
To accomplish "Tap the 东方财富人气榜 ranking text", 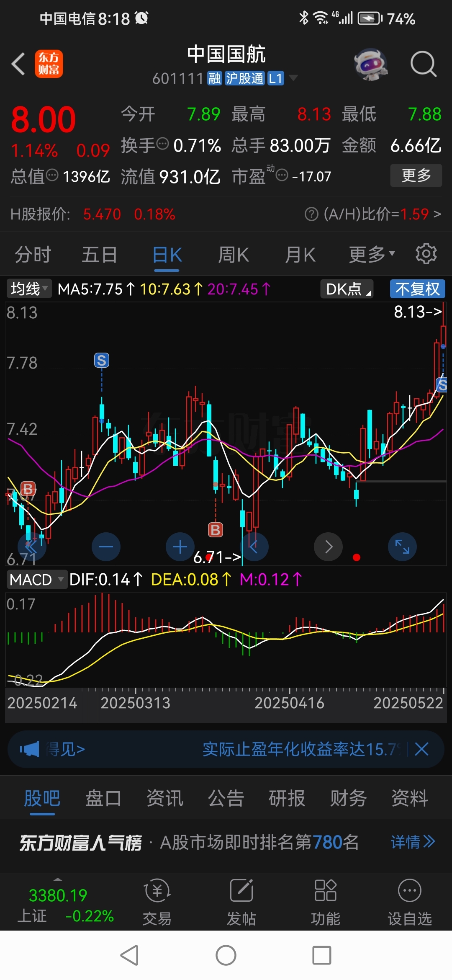I will point(81,843).
